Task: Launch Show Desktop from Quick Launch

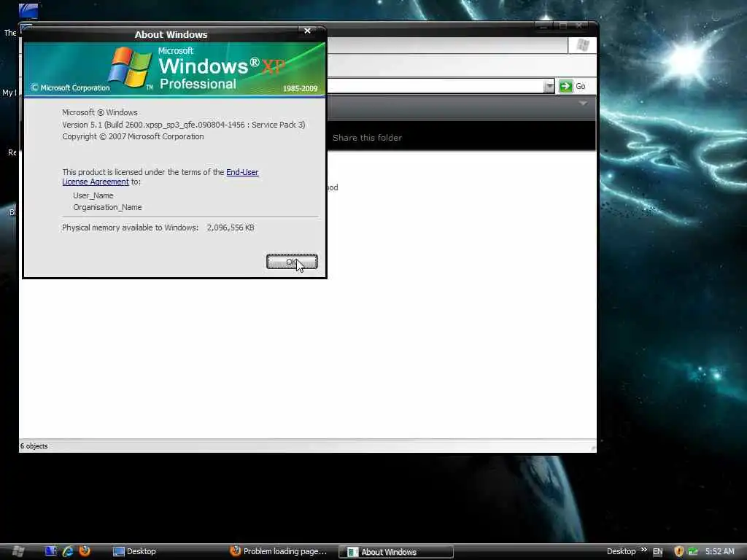Action: click(x=51, y=551)
